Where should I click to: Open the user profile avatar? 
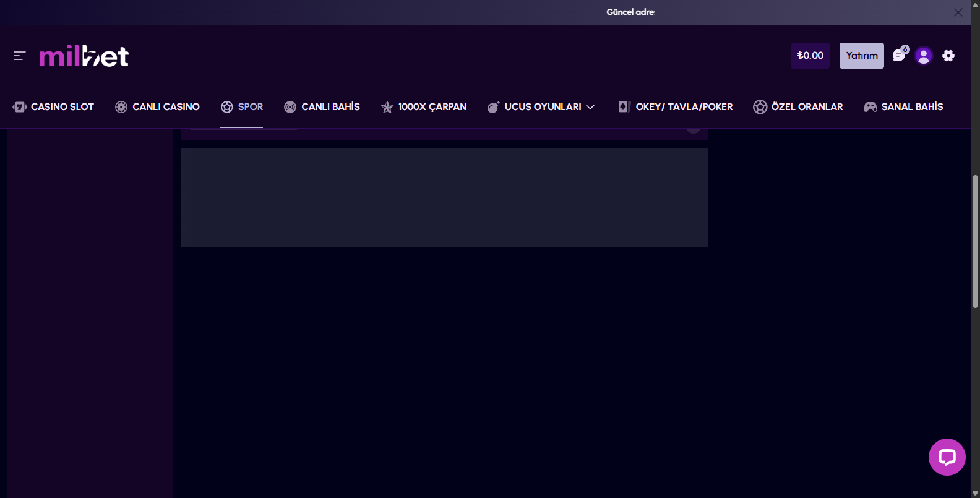point(924,56)
